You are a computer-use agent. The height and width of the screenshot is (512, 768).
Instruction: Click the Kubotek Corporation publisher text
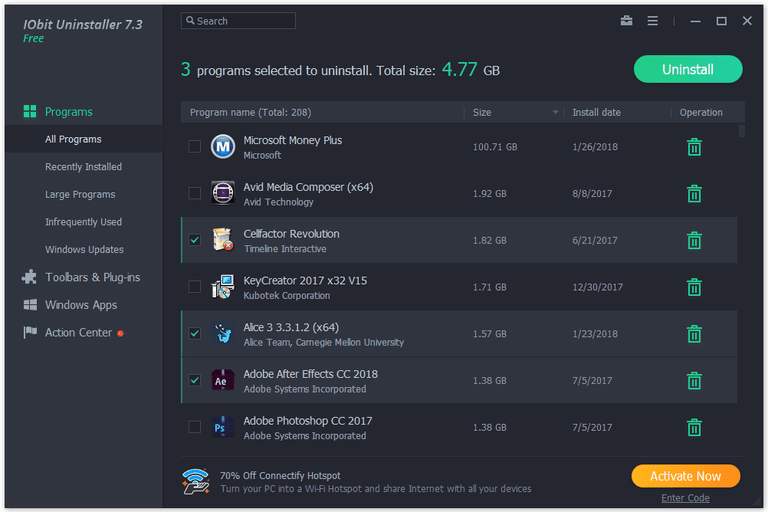click(x=287, y=295)
